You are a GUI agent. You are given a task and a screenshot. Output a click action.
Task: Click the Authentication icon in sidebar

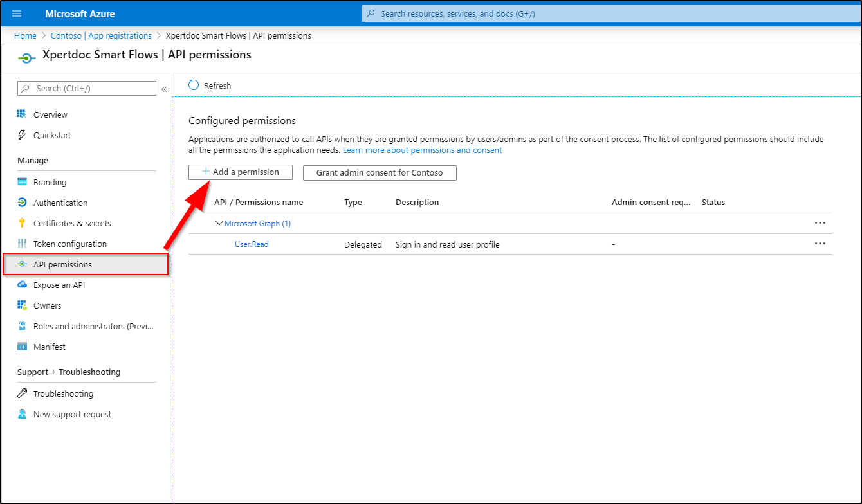click(x=21, y=203)
